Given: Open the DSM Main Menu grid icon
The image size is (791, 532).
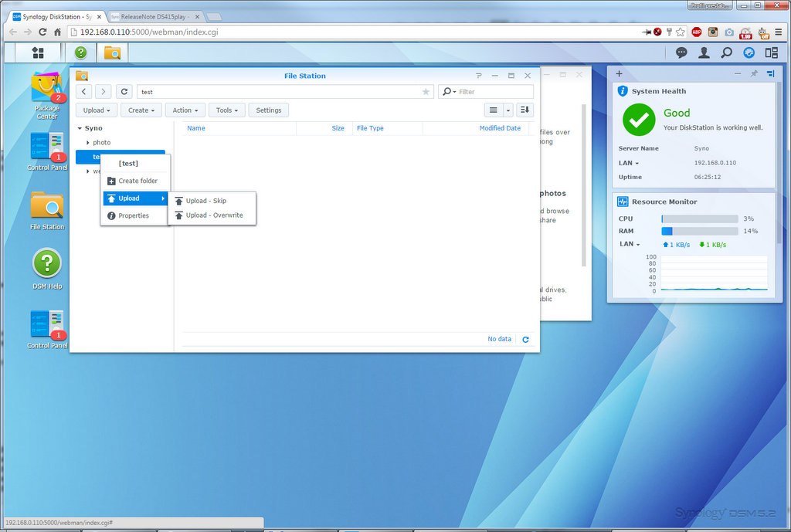Looking at the screenshot, I should [38, 53].
